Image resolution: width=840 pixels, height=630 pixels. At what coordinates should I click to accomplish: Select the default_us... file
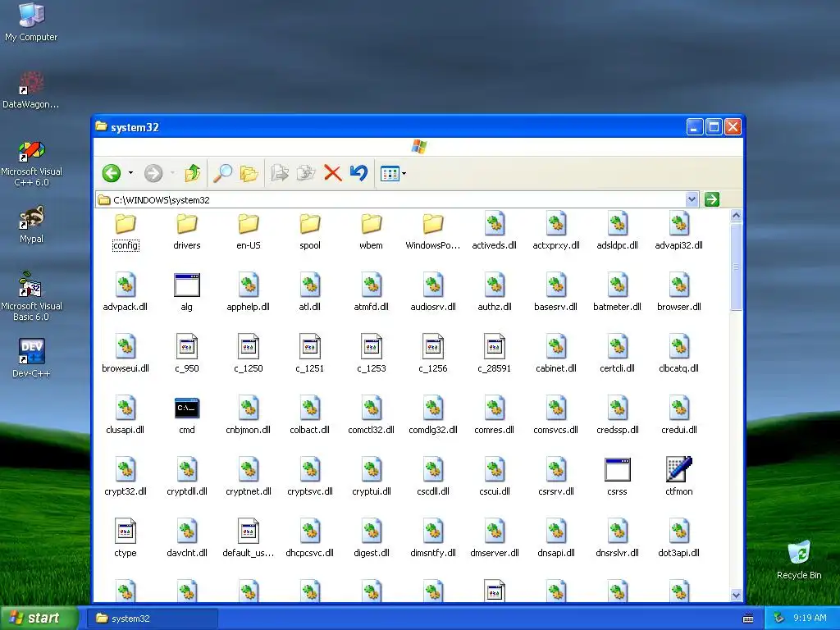(x=249, y=540)
